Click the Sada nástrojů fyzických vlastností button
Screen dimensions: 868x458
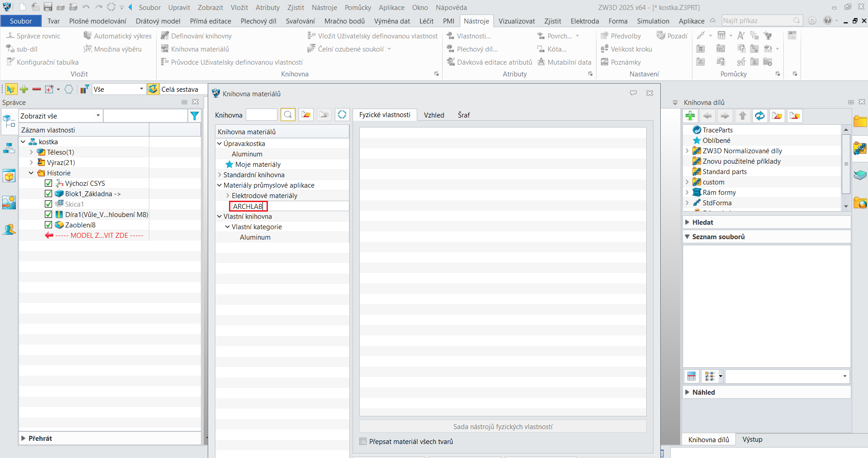[502, 426]
